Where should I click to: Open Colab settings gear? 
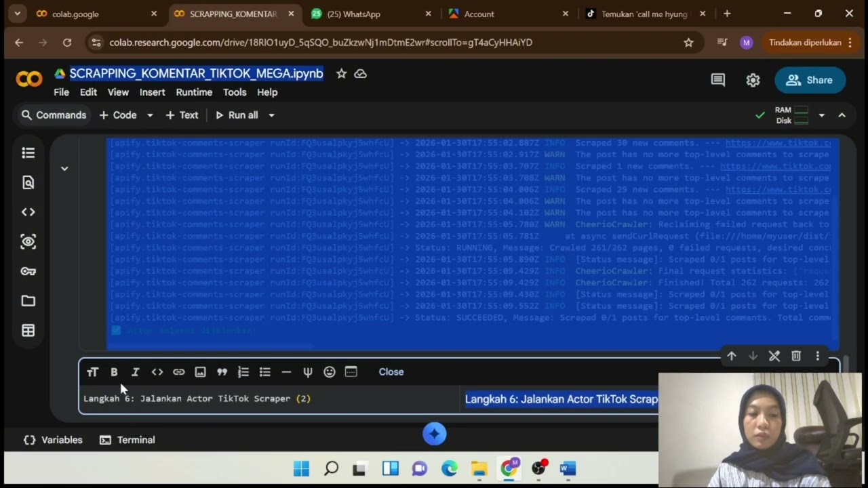(x=753, y=80)
